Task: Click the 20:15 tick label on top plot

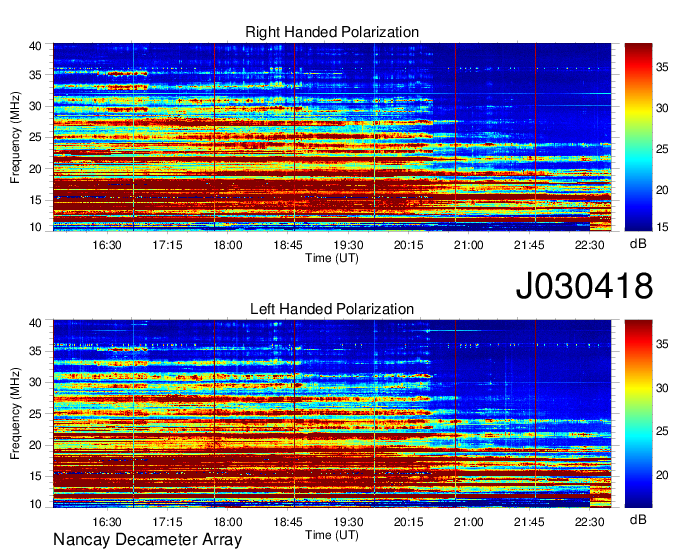Action: click(x=409, y=245)
